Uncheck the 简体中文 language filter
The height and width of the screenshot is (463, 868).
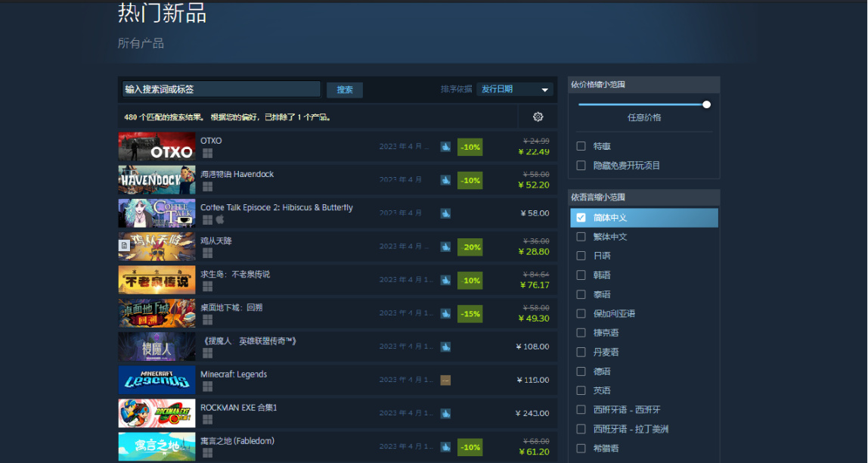pos(581,218)
